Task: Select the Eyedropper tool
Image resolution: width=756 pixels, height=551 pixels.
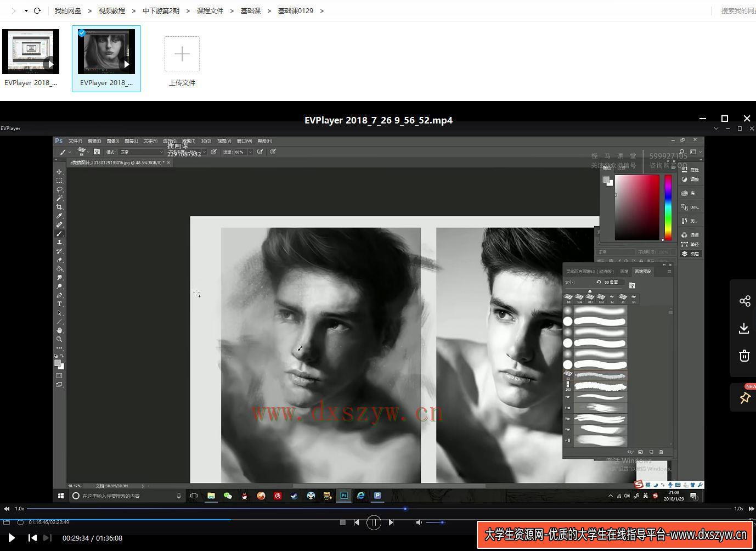Action: 59,216
